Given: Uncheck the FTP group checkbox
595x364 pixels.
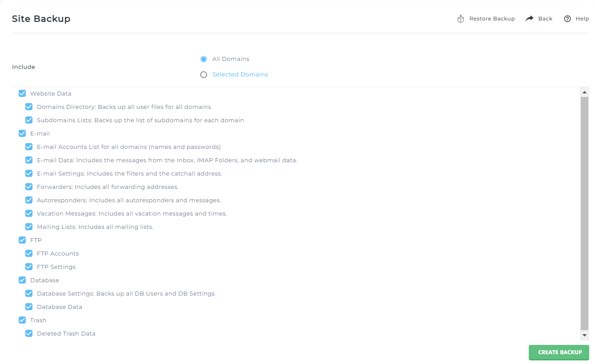Looking at the screenshot, I should pos(22,240).
